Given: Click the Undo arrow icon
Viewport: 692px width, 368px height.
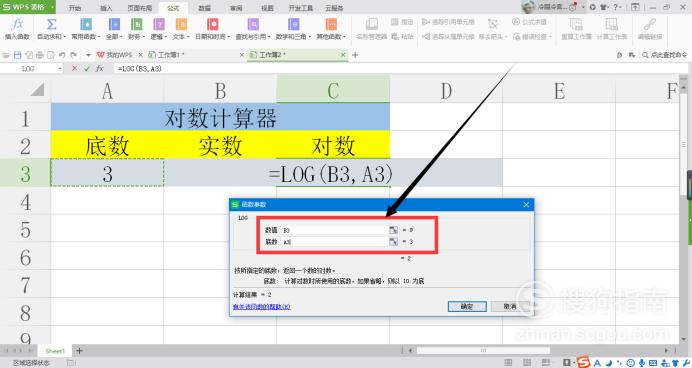Looking at the screenshot, I should [62, 55].
